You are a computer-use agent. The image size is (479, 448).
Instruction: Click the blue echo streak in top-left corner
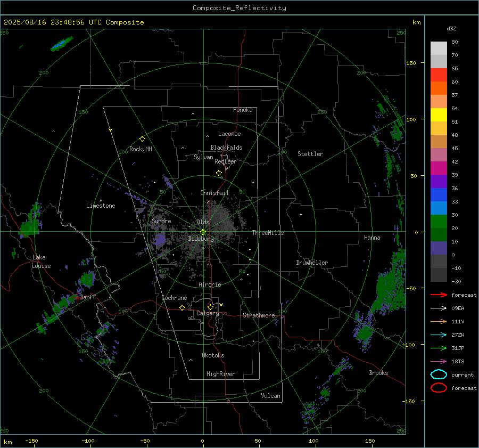tap(62, 44)
